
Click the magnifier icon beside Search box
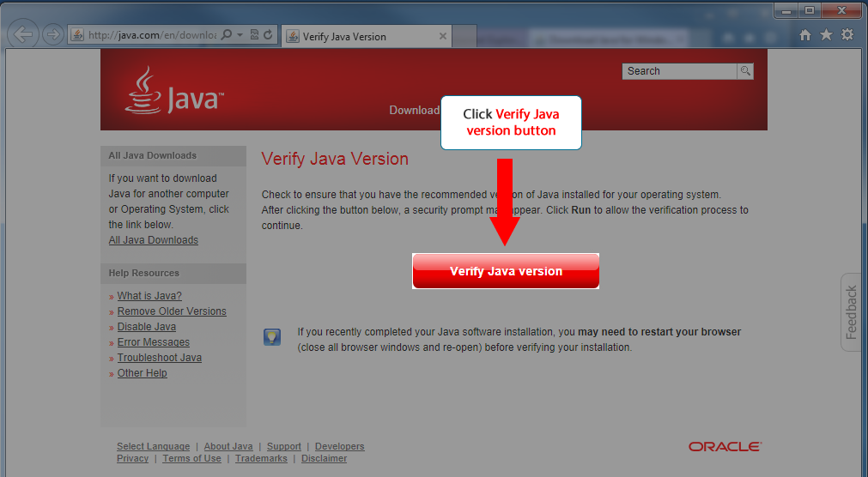tap(745, 71)
